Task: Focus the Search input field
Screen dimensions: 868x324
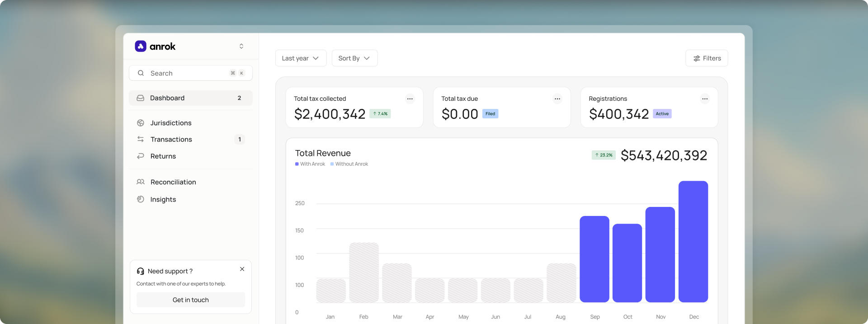Action: (191, 73)
